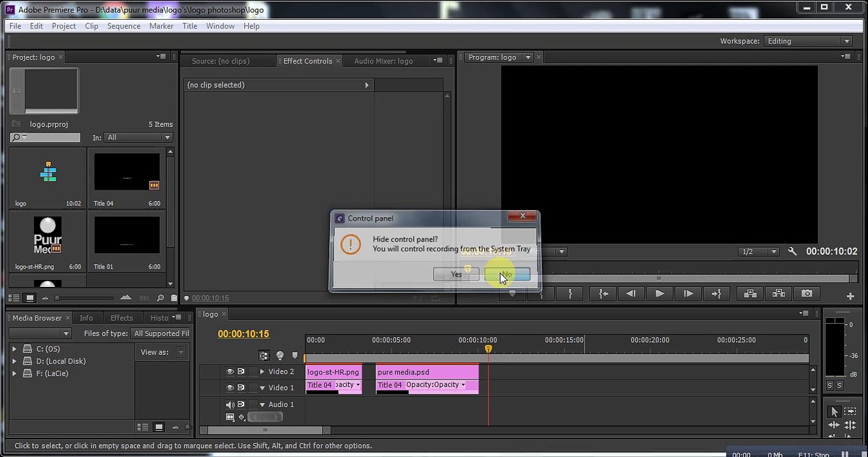868x457 pixels.
Task: Open the Effects tab
Action: coord(122,318)
